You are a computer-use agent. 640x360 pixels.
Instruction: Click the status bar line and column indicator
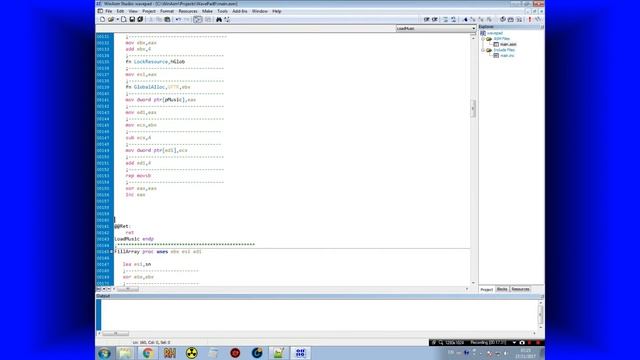(151, 342)
